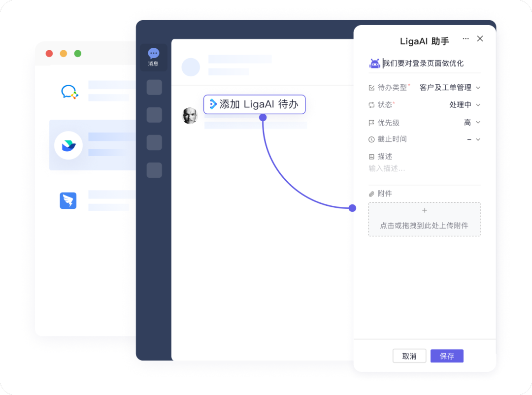Open the more options menu beside LigaAI 助手 title
Image resolution: width=532 pixels, height=395 pixels.
(x=465, y=38)
